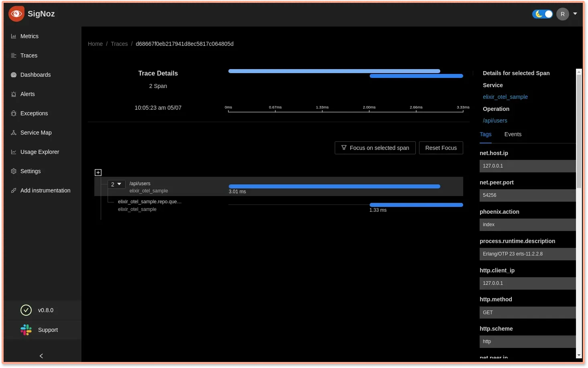
Task: Click the 2.00ms tick on timeline axis
Action: pos(369,108)
